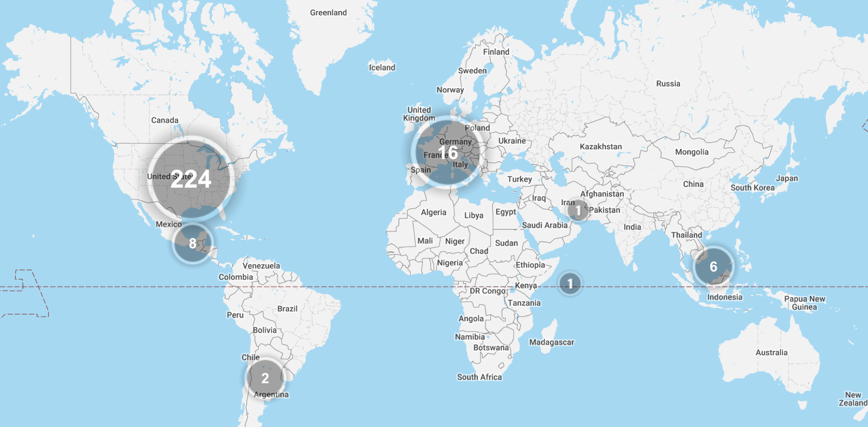868x427 pixels.
Task: Click the Thailand label
Action: point(687,235)
